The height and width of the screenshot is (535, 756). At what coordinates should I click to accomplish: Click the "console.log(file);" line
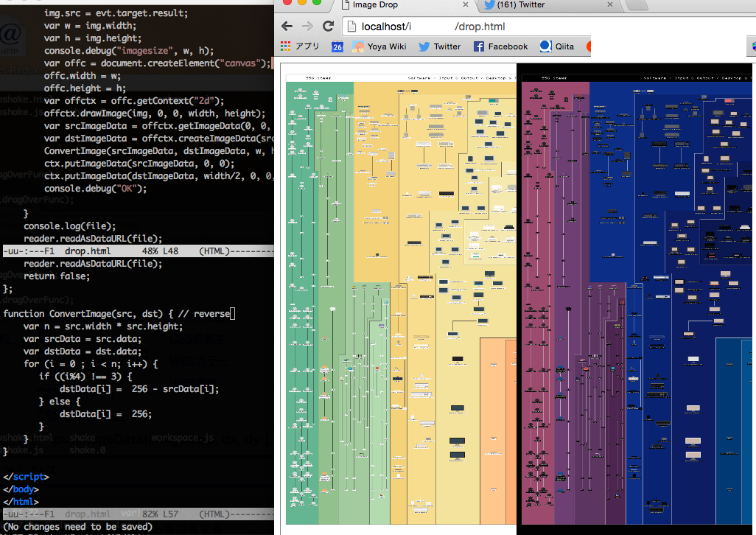point(69,226)
